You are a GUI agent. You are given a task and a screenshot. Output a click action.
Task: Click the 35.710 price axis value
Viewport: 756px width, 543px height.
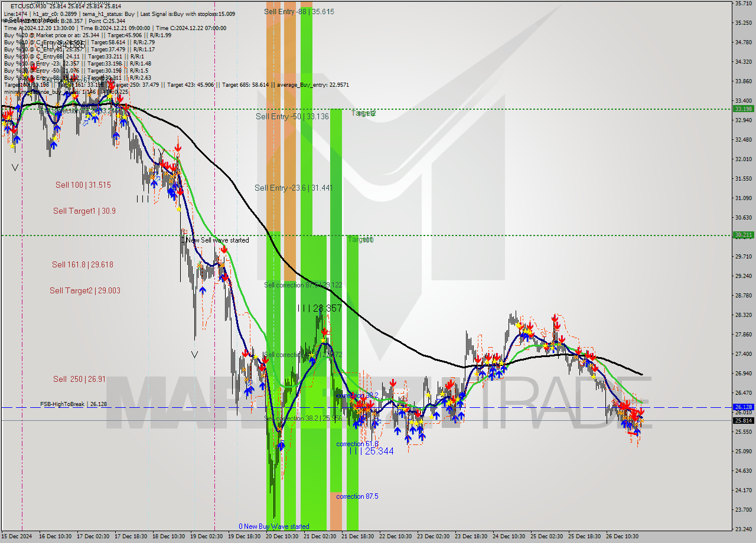pos(743,4)
